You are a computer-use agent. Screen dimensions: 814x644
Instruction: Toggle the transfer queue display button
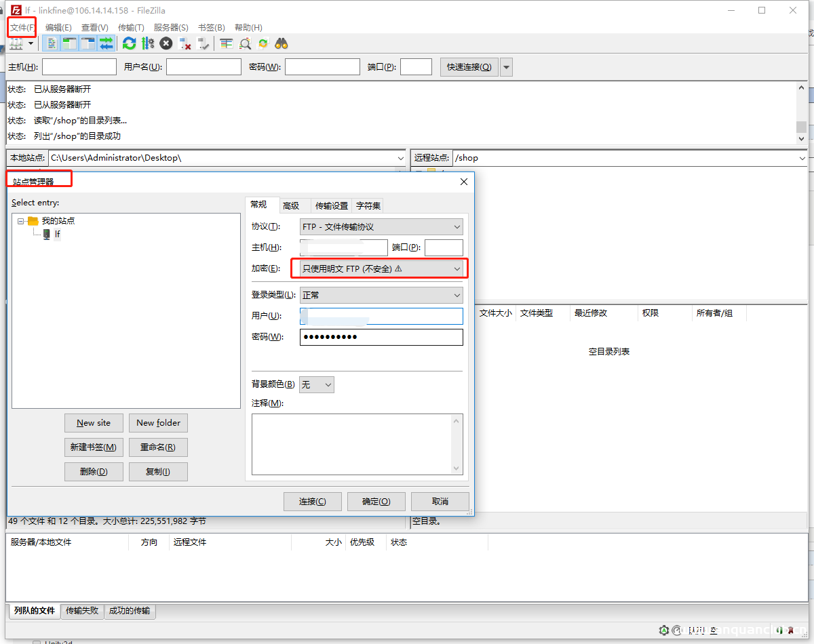[x=106, y=43]
